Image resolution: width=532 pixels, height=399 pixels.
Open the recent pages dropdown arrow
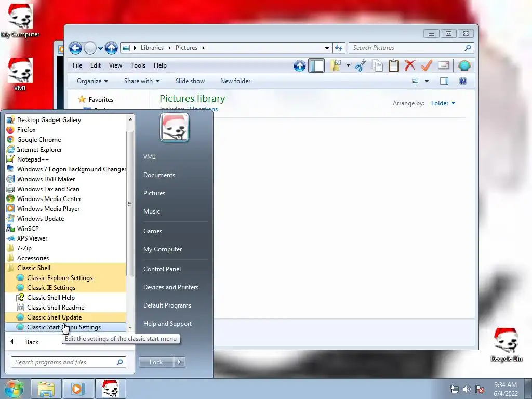click(100, 48)
